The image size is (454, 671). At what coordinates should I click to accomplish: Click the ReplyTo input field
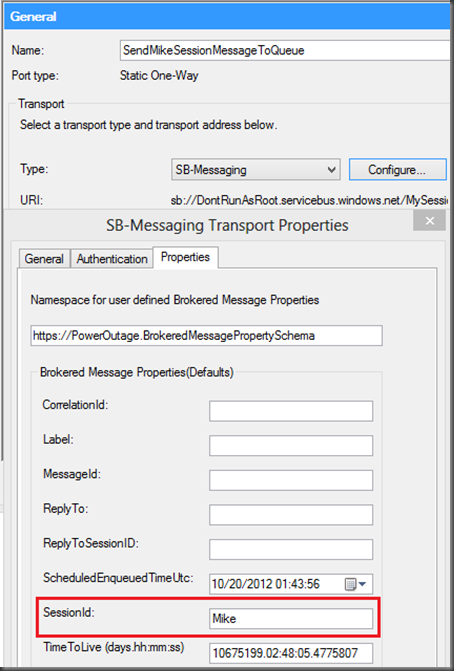[x=291, y=515]
